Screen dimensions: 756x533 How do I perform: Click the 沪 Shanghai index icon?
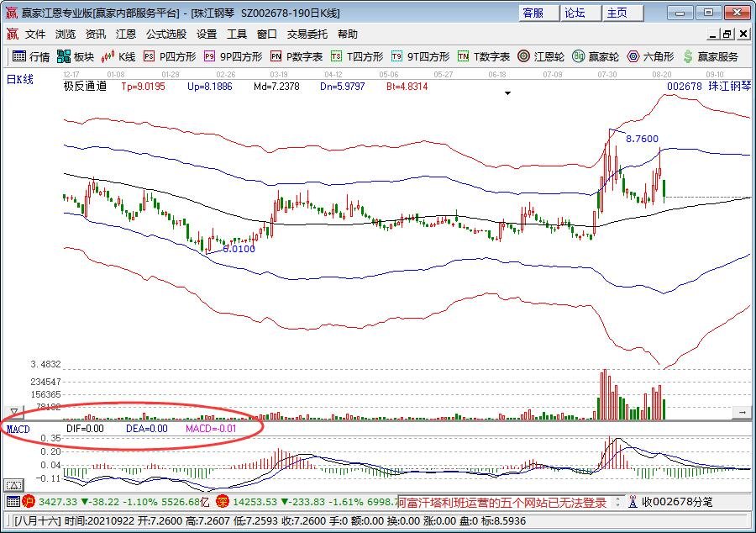[x=29, y=502]
